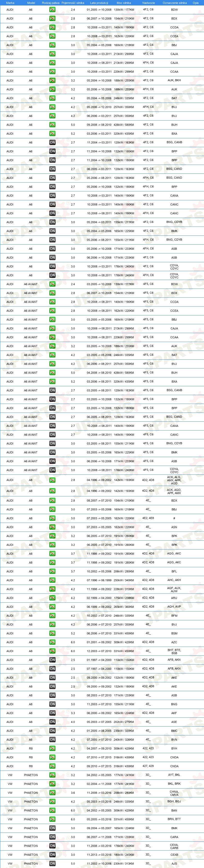Click petrol icon in Phaeton AYT, BKL row

pos(52,775)
